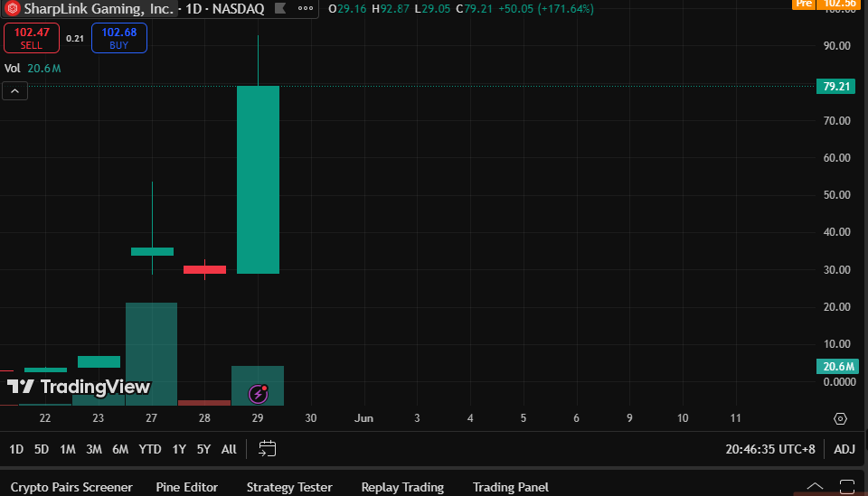Click the red 102.47 SELL button
The height and width of the screenshot is (496, 868).
(32, 38)
